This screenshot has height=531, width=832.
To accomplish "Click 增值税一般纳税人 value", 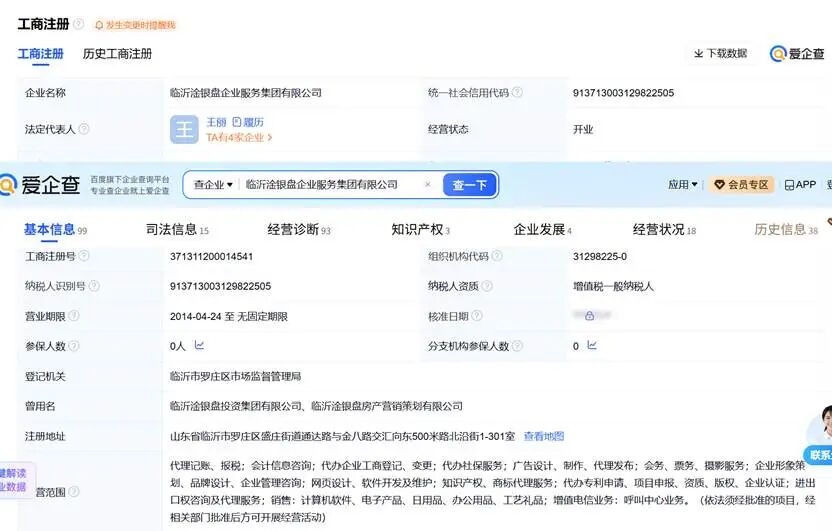I will (x=613, y=286).
